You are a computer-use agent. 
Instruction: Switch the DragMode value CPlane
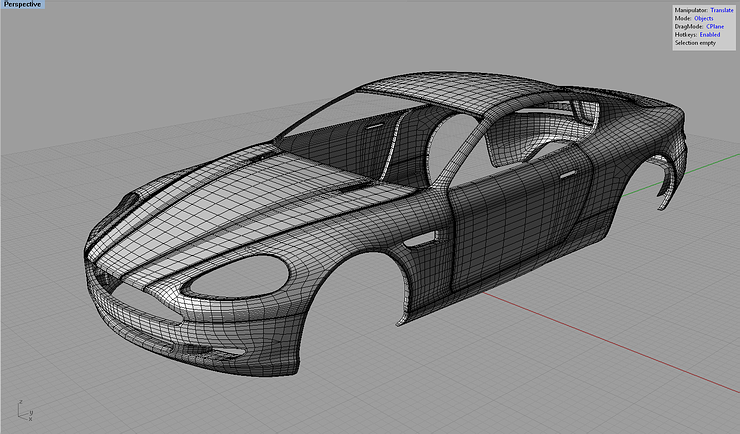[715, 26]
